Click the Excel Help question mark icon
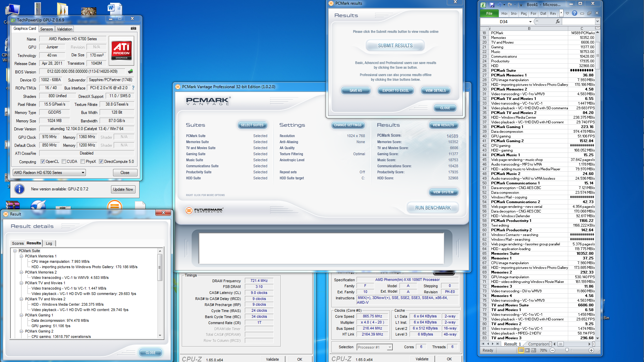The image size is (644, 362). (575, 13)
